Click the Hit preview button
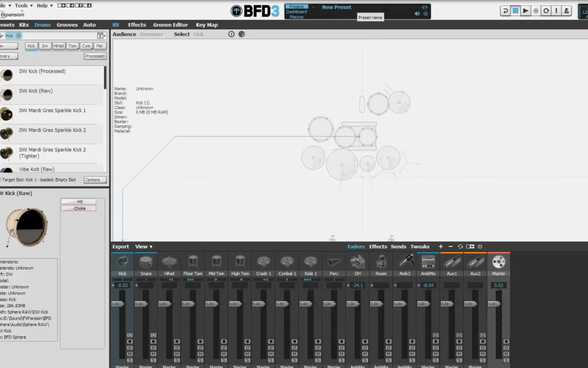The height and width of the screenshot is (368, 588). click(78, 202)
